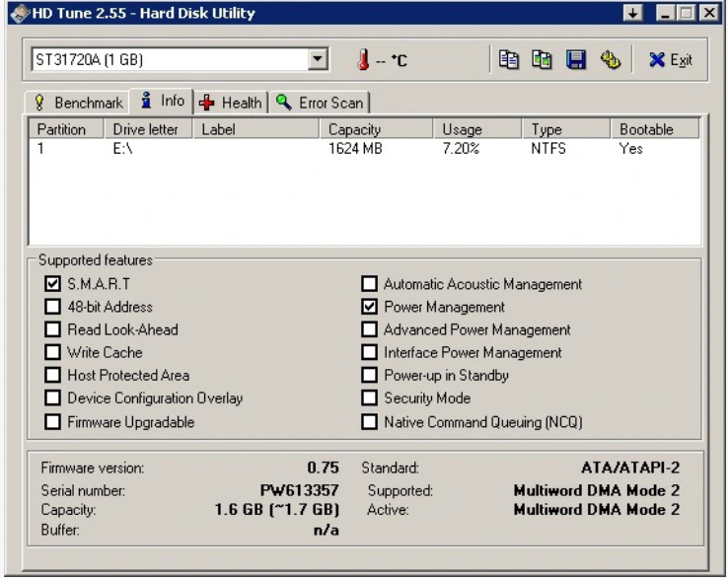Viewport: 728px width, 578px height.
Task: Exit the HD Tune application
Action: click(x=671, y=60)
